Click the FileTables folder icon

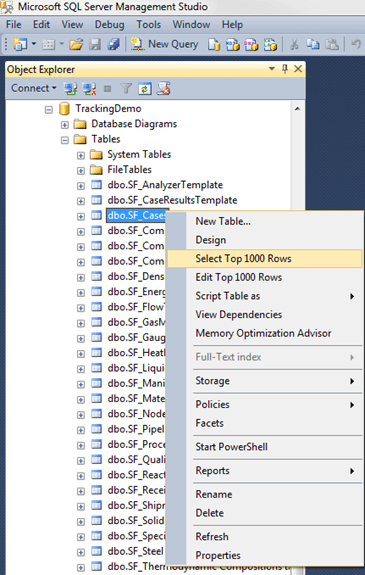96,170
